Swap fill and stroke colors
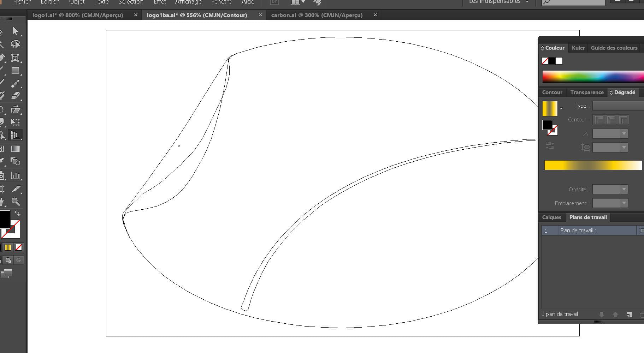The height and width of the screenshot is (353, 644). 17,214
